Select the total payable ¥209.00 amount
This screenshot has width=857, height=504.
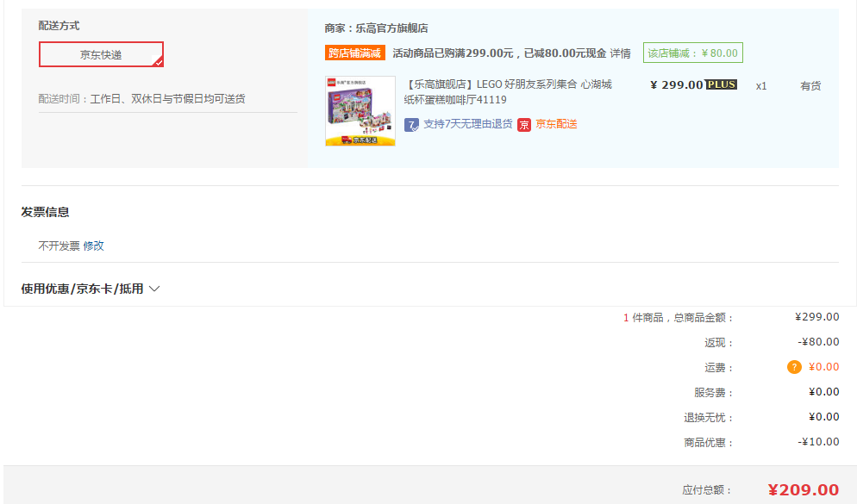point(804,490)
